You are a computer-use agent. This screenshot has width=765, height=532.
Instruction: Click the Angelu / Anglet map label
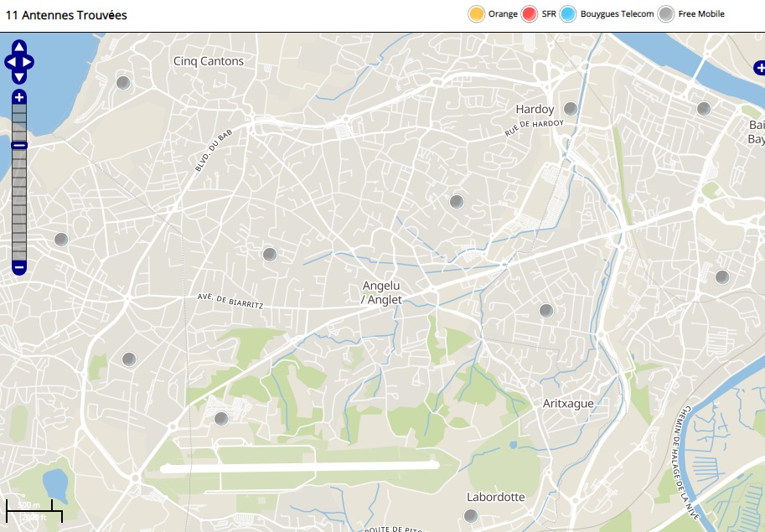(x=382, y=292)
